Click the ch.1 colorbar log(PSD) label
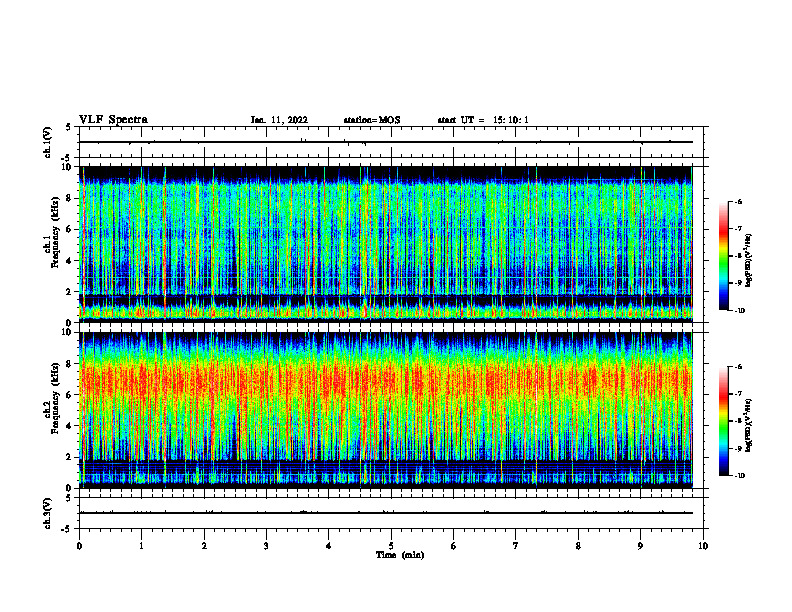Viewport: 792px width, 612px height. click(x=749, y=260)
